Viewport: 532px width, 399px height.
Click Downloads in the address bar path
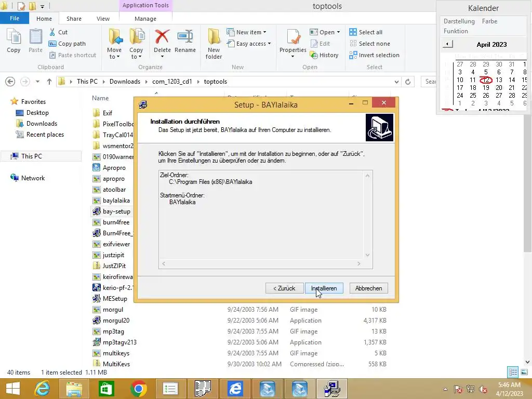click(125, 82)
